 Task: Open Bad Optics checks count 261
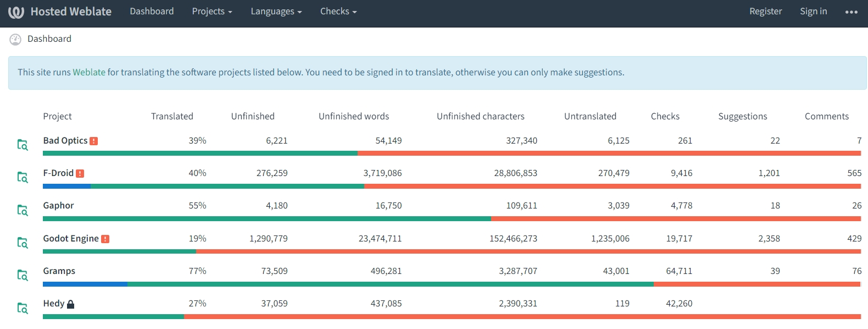coord(685,140)
